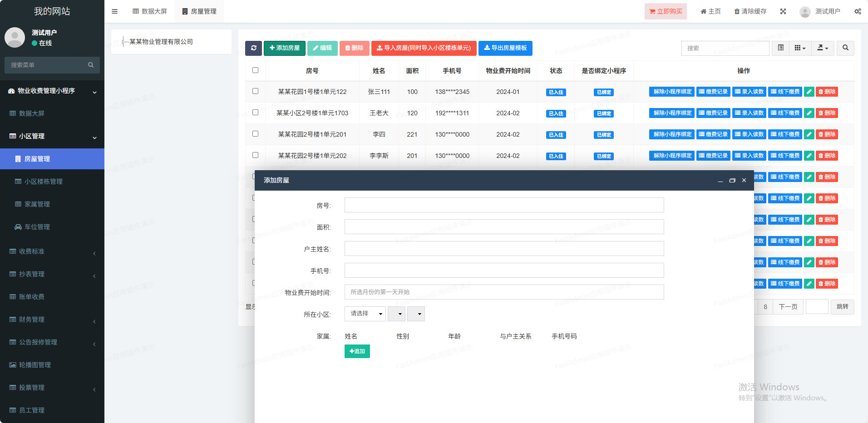868x423 pixels.
Task: Click the fullscreen icon in the top bar
Action: [783, 11]
